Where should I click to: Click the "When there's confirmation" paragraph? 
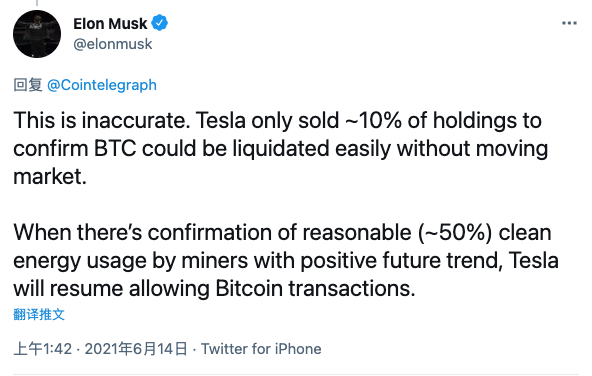point(286,260)
